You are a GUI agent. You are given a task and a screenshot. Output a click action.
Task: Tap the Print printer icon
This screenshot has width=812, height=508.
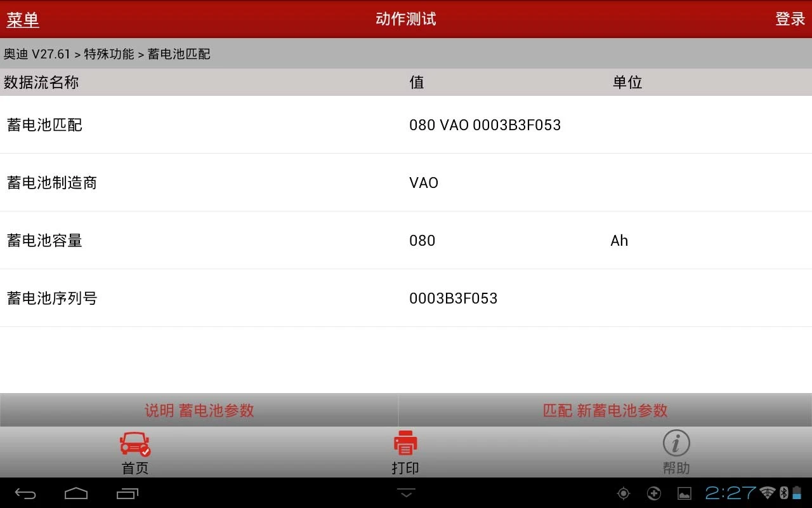[x=405, y=443]
